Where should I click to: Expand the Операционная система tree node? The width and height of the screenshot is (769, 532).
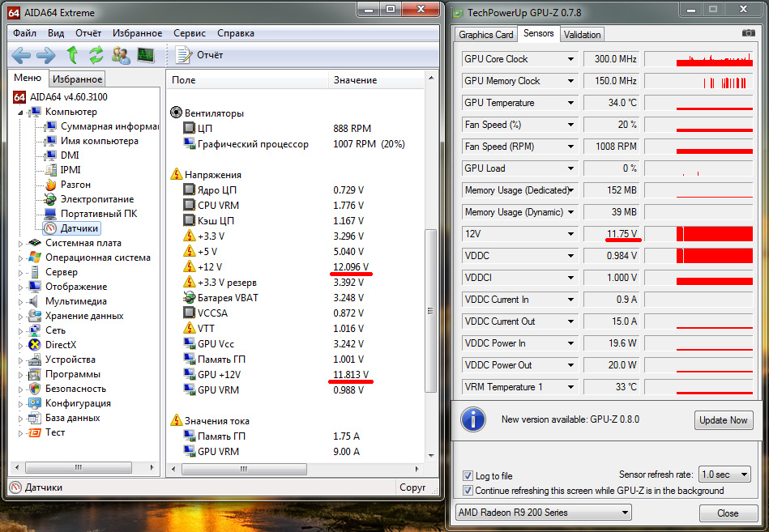pos(20,258)
